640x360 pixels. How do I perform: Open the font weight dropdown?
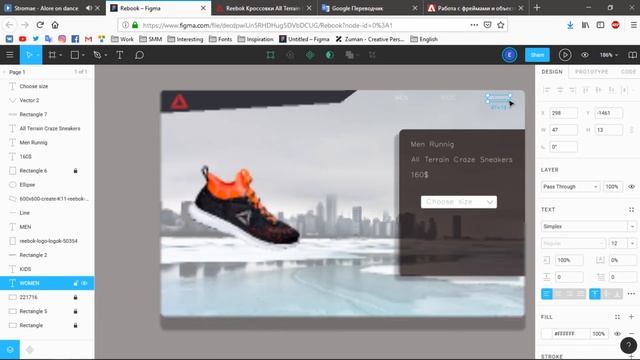pyautogui.click(x=573, y=243)
